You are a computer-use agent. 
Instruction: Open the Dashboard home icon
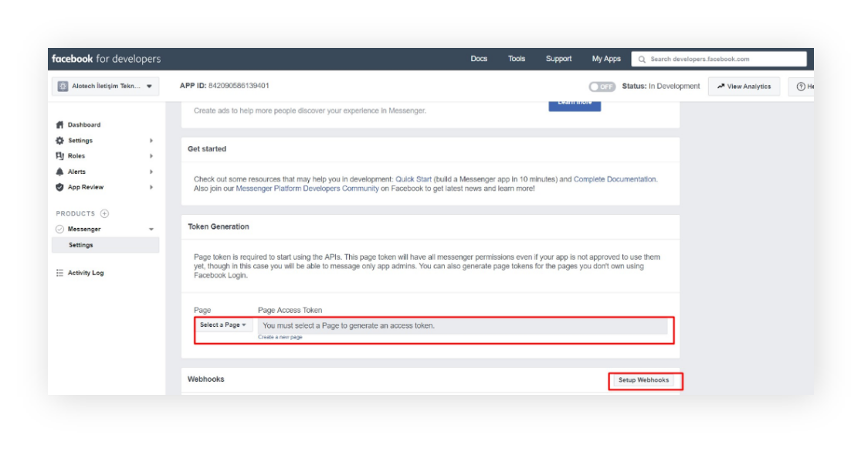click(59, 124)
